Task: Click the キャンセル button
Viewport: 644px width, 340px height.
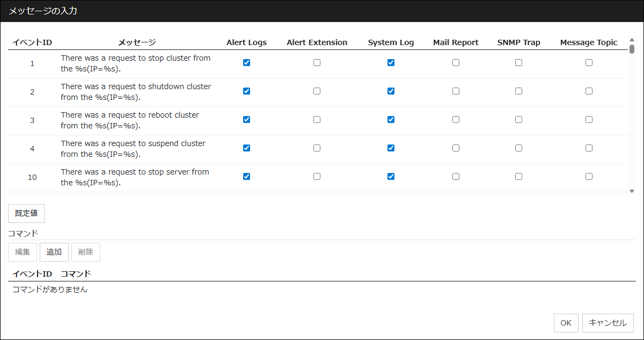Action: [x=608, y=323]
